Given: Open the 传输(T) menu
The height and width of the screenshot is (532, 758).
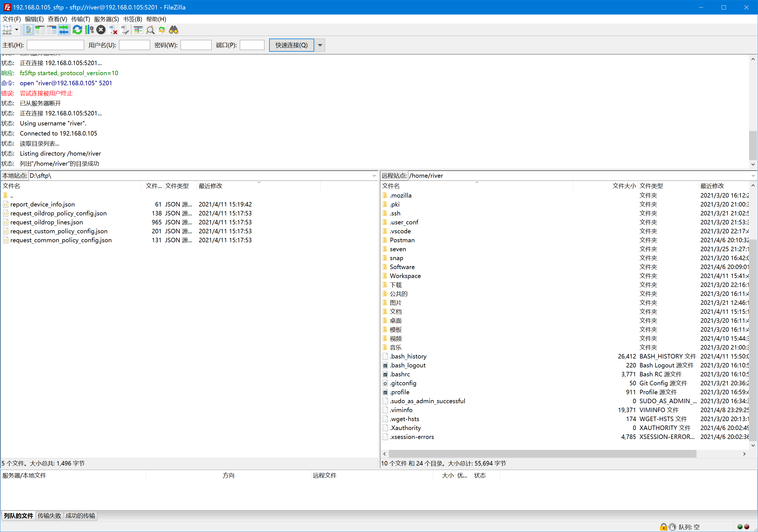Looking at the screenshot, I should click(x=80, y=19).
